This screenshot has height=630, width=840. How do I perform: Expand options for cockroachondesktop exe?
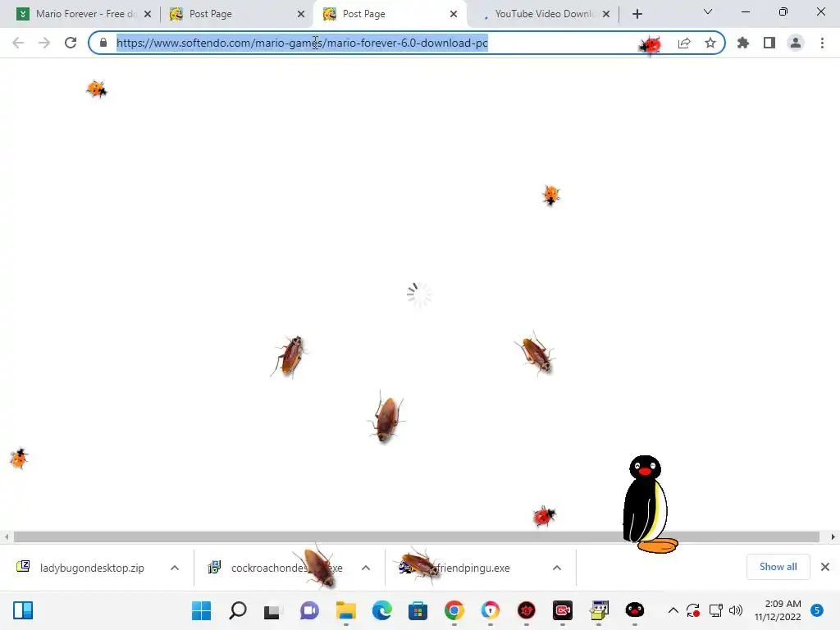(366, 568)
